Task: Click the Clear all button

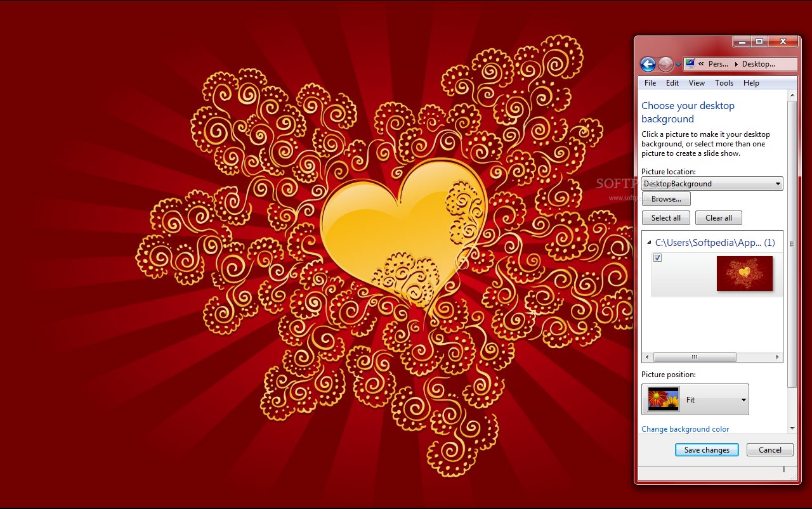Action: (719, 218)
